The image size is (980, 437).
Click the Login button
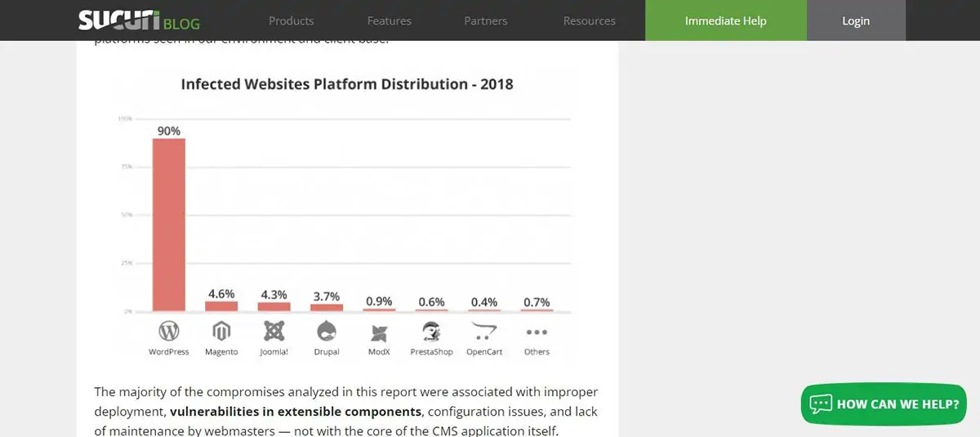(x=856, y=20)
